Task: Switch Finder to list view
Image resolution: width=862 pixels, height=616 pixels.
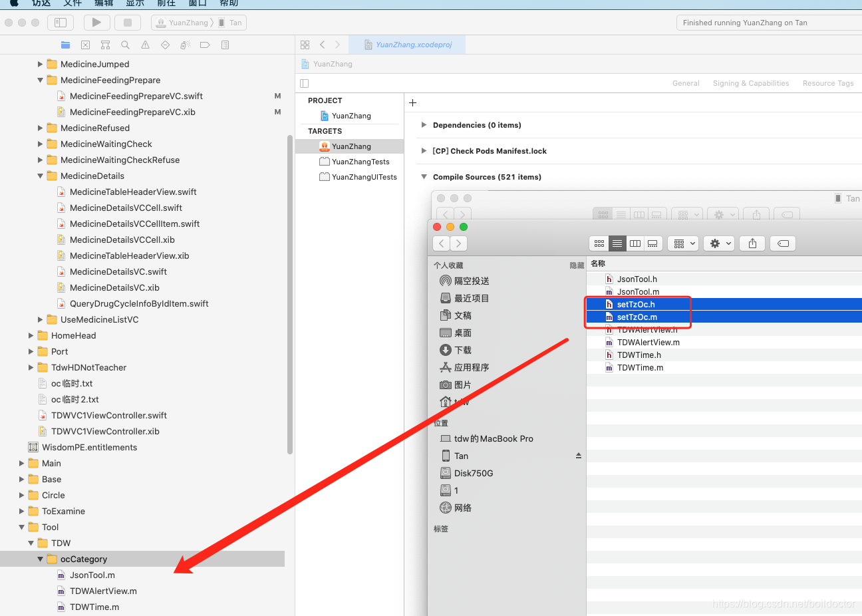Action: (617, 243)
